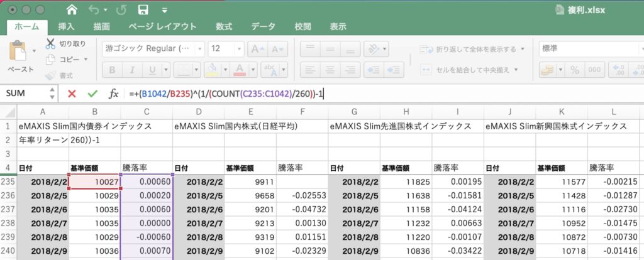Increase indent
The height and width of the screenshot is (260, 644).
point(394,70)
